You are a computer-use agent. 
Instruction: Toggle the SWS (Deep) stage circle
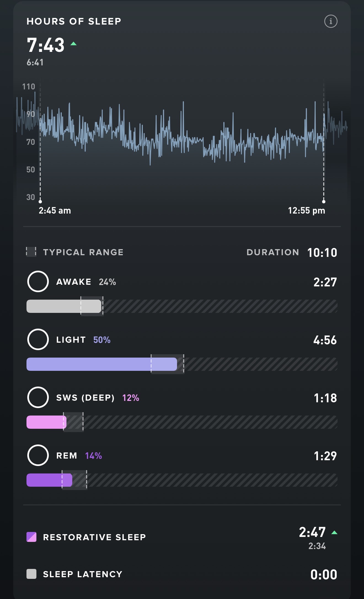tap(38, 397)
